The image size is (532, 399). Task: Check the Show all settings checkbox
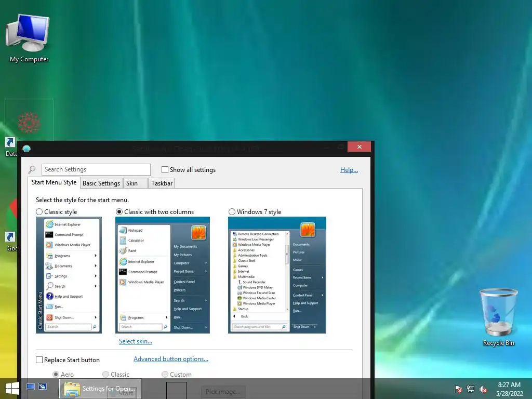coord(165,170)
